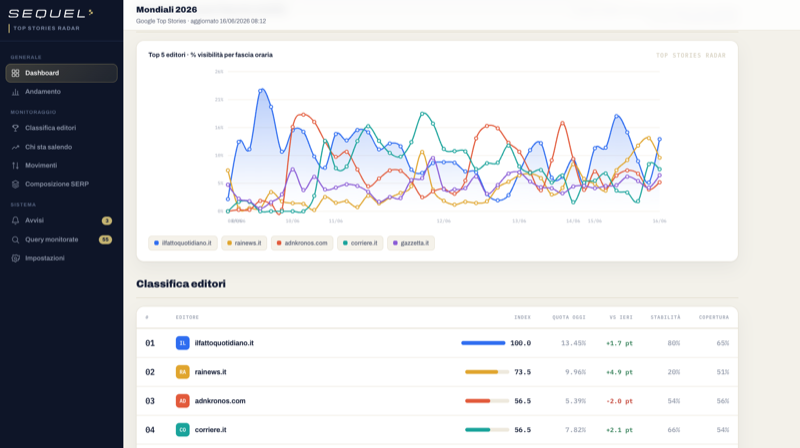
Task: Open ilfattoquotidiano.it publisher row
Action: pos(437,343)
